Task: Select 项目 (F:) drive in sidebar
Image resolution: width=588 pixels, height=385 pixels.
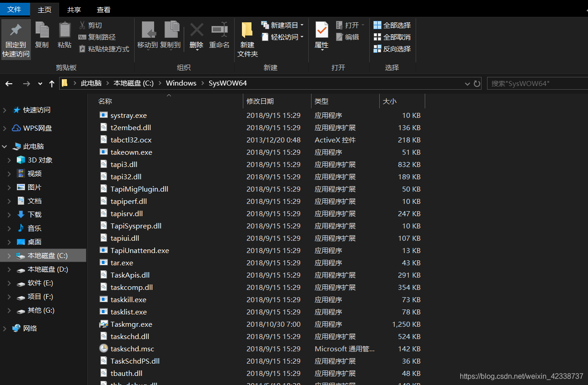Action: pyautogui.click(x=40, y=297)
